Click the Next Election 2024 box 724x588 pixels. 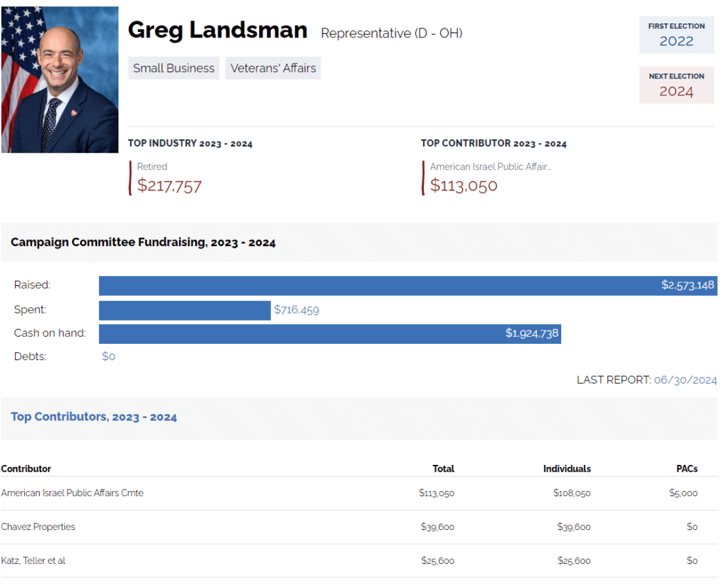point(676,85)
